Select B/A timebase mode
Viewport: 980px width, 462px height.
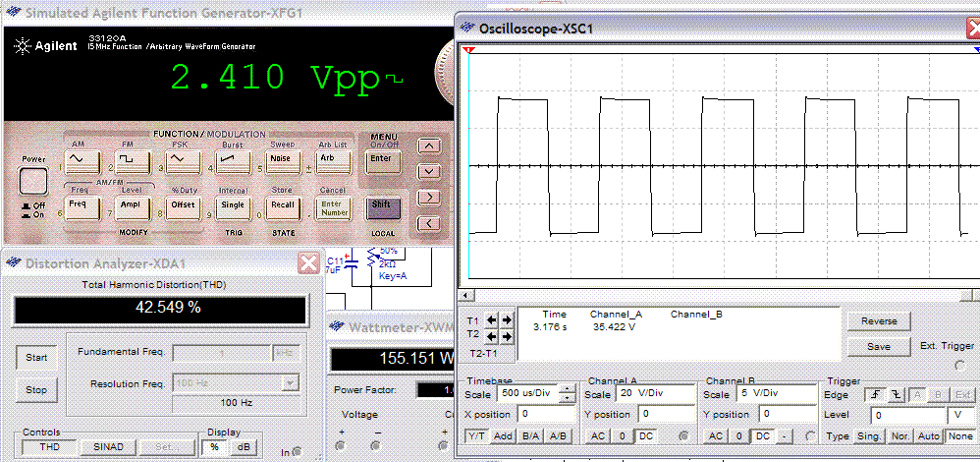pos(532,436)
